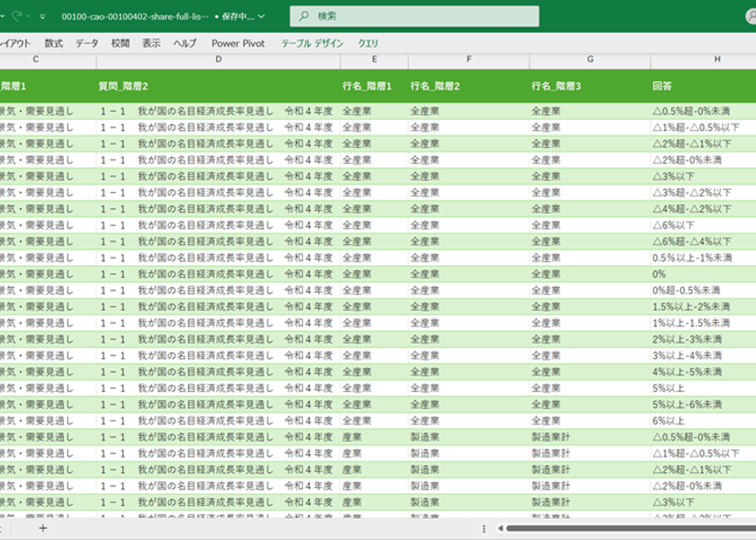This screenshot has width=756, height=540.
Task: Click the 行名_階層2 table header cell
Action: tap(469, 86)
